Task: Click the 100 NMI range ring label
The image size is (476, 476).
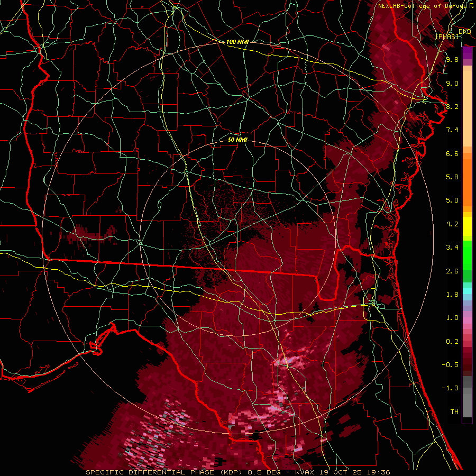Action: (x=237, y=42)
